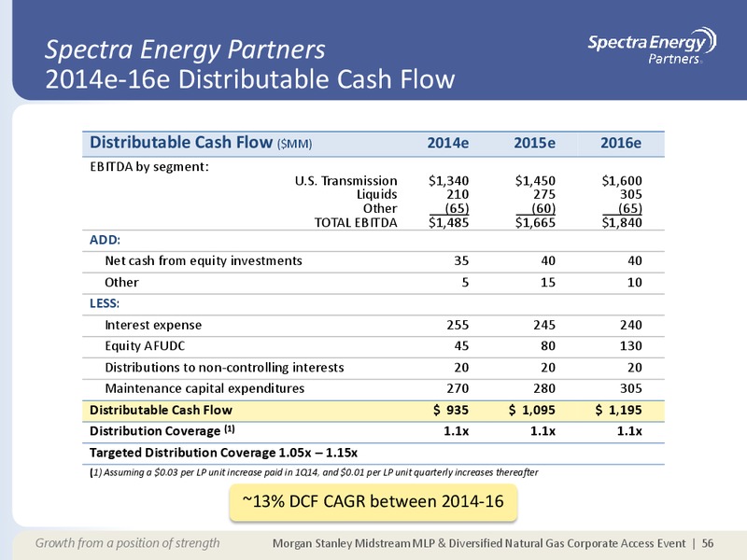Select total EBITDA 2014e value '$1,485'
The image size is (747, 560).
click(x=448, y=222)
